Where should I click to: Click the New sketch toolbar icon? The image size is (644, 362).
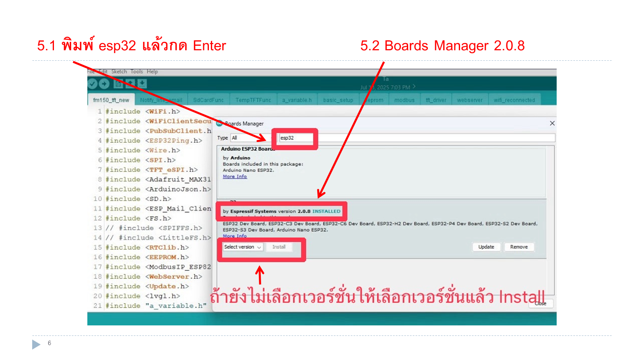click(x=118, y=84)
